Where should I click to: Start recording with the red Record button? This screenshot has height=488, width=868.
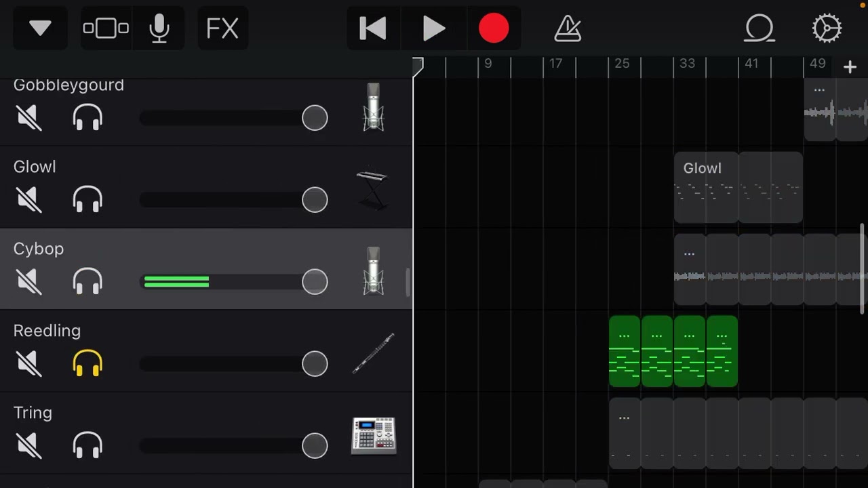(x=494, y=28)
